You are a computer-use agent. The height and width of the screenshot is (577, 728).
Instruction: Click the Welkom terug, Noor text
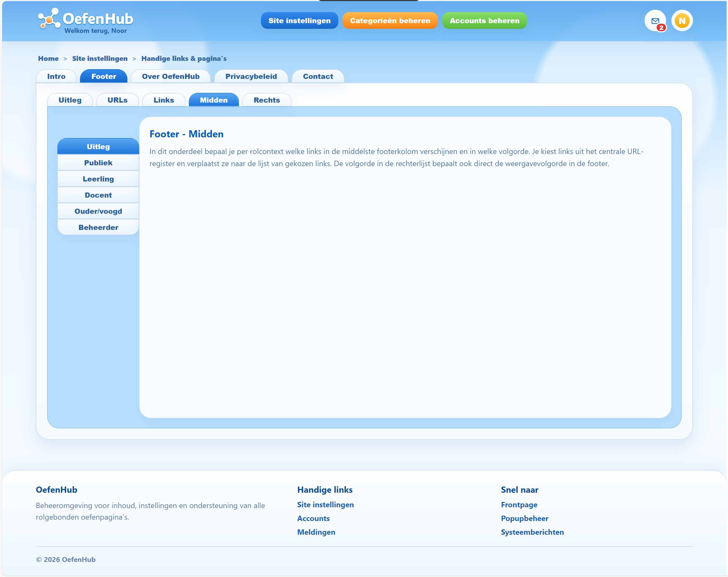click(x=96, y=31)
